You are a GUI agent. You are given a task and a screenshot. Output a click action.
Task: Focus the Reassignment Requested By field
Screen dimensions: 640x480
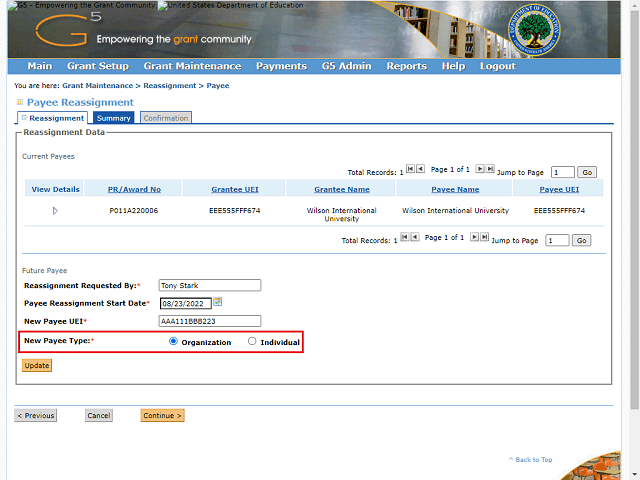coord(210,285)
